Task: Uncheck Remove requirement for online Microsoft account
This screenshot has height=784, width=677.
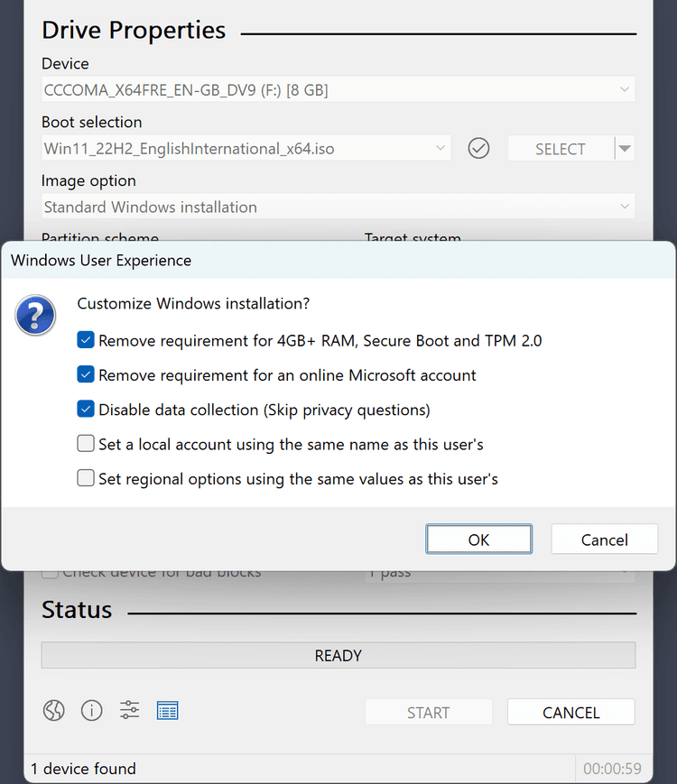Action: (86, 375)
